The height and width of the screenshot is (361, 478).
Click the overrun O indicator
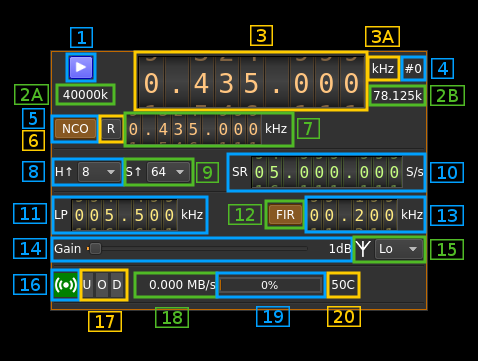coord(102,285)
